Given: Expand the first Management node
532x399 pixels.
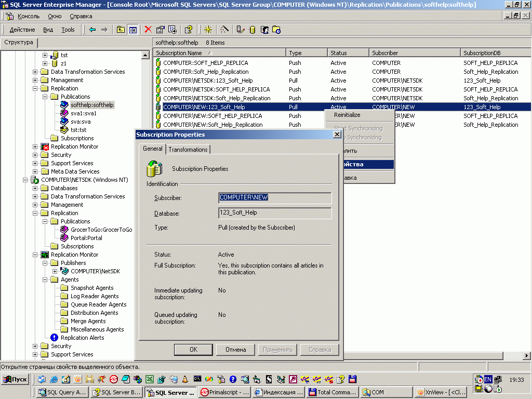Looking at the screenshot, I should point(35,80).
